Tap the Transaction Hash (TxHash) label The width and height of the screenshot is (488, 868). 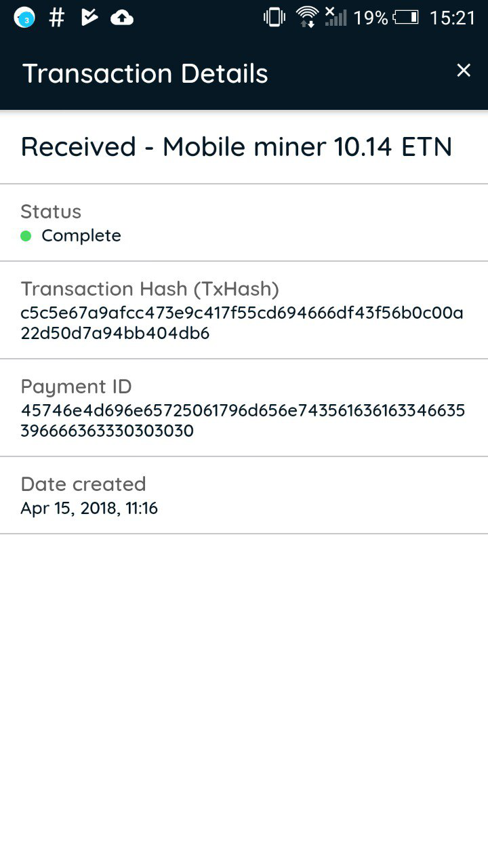[150, 289]
